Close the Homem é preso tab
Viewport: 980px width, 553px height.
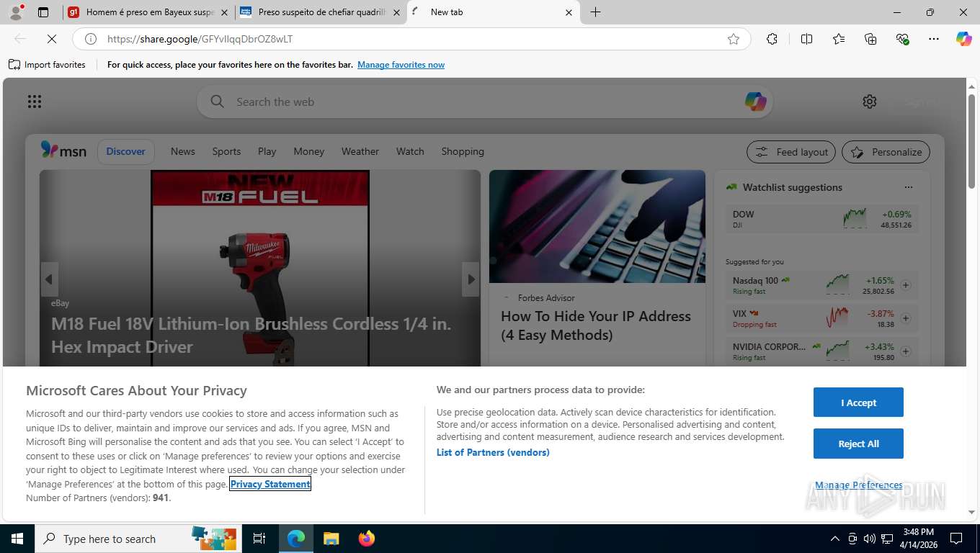(x=224, y=12)
